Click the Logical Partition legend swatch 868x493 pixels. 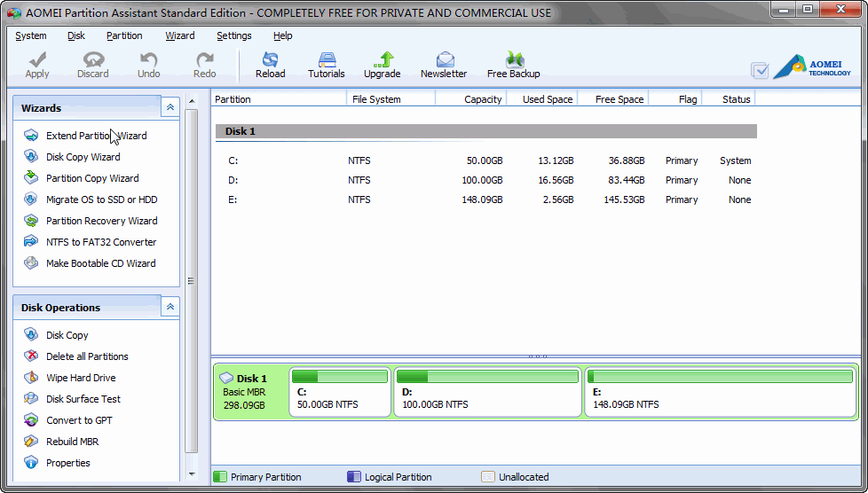(x=354, y=477)
